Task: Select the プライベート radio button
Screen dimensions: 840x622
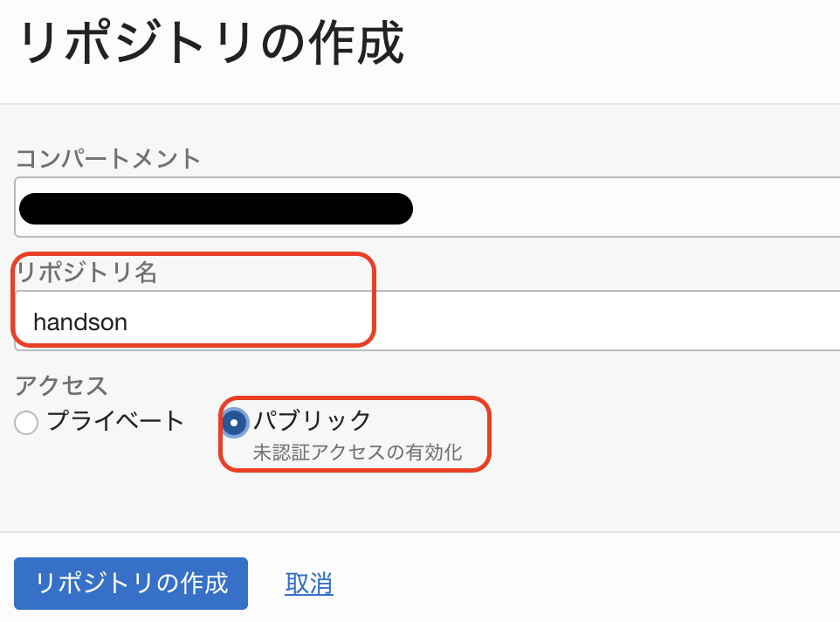Action: (x=26, y=423)
